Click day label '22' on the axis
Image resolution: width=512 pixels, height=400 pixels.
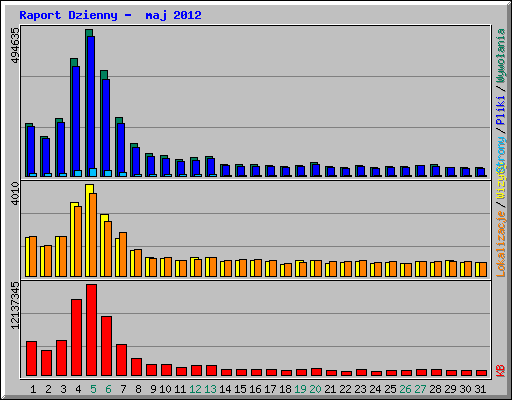pyautogui.click(x=345, y=389)
